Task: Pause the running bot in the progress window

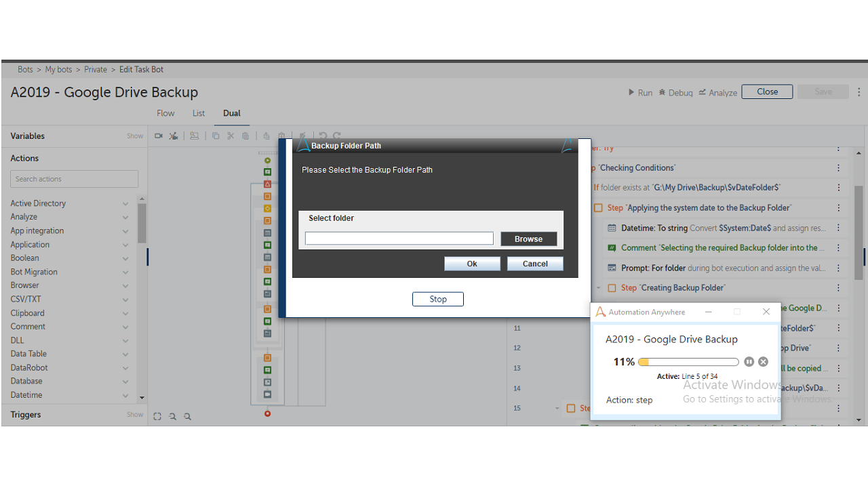Action: (x=749, y=362)
